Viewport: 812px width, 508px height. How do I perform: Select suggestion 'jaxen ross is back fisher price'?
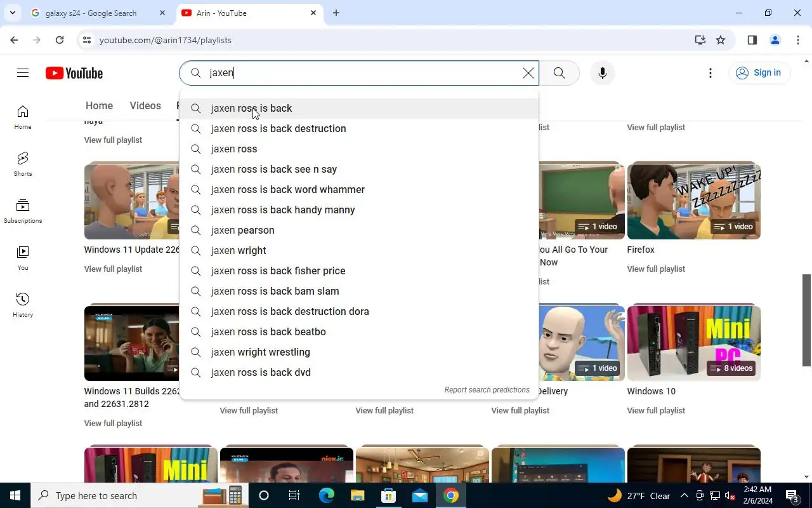[x=359, y=271]
